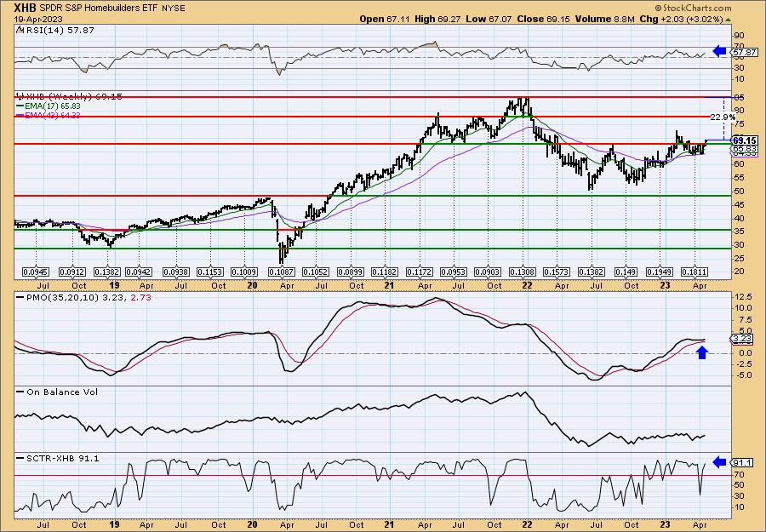This screenshot has height=532, width=766.
Task: Select the On Balance Vol label
Action: (x=57, y=392)
